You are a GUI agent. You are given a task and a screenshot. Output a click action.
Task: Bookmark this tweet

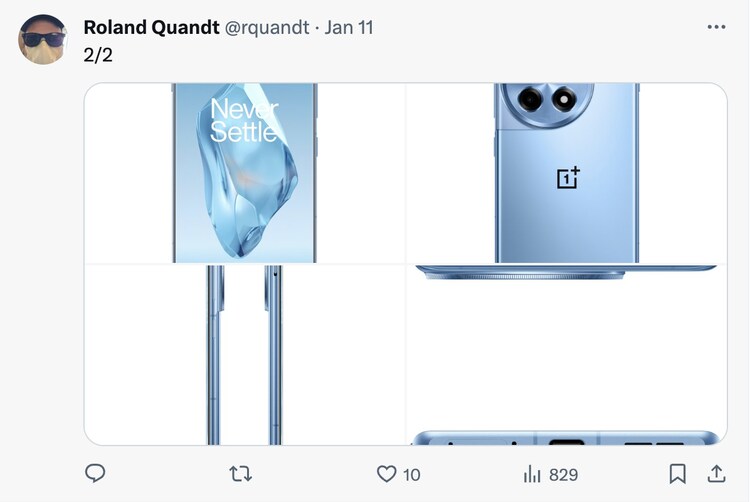677,474
